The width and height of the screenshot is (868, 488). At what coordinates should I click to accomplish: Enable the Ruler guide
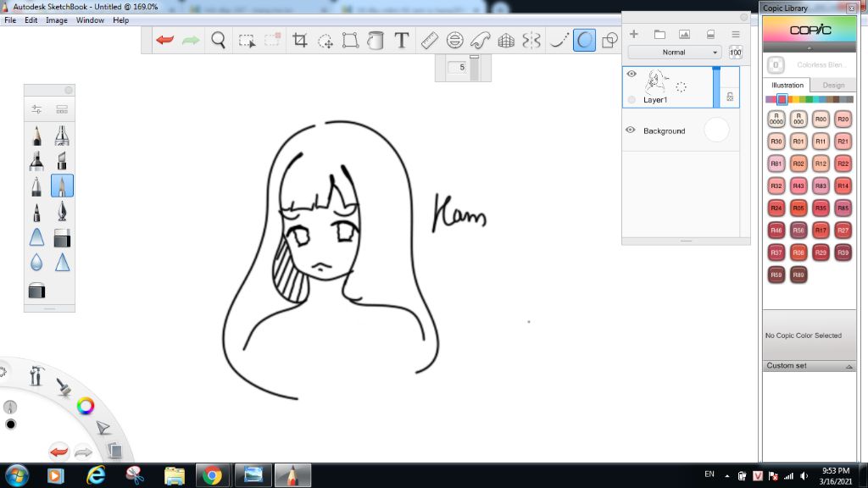(430, 41)
